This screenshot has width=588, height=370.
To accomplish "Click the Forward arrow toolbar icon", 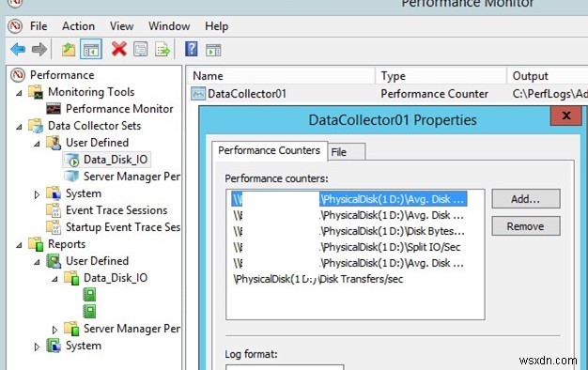I will tap(39, 49).
